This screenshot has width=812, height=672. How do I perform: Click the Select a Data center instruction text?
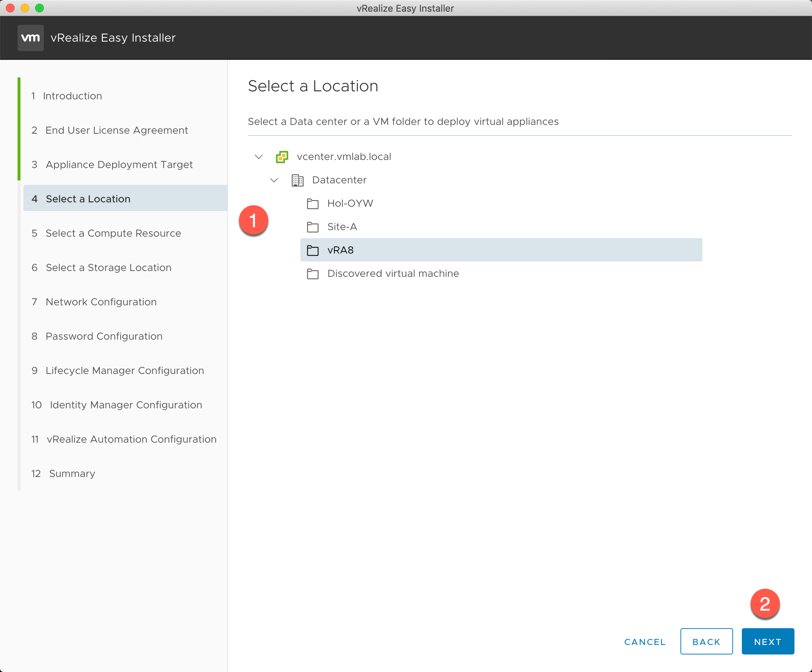(403, 122)
